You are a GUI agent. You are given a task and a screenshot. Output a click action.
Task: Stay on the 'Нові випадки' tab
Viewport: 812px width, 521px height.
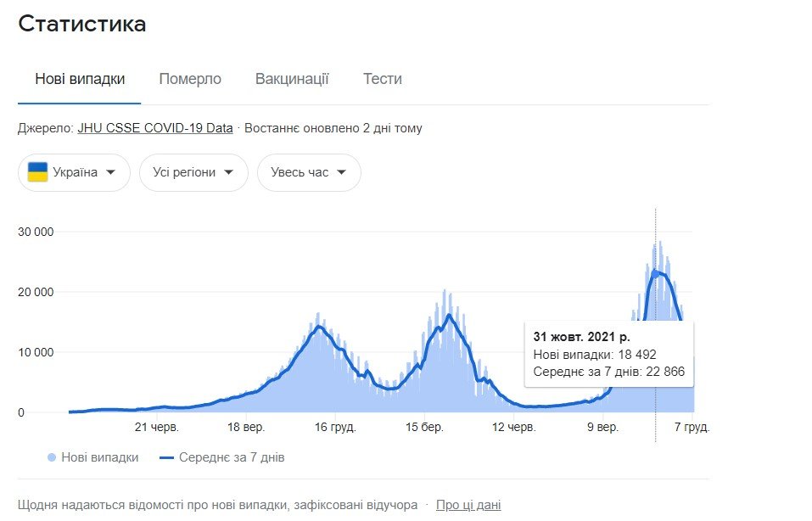79,78
